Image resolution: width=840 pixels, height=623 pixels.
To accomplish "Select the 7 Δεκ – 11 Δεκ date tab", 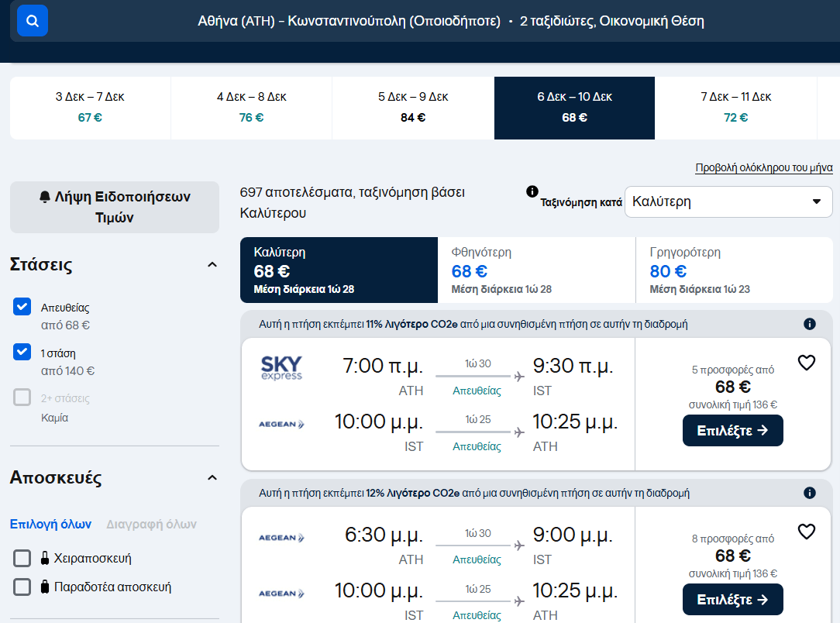I will pyautogui.click(x=736, y=108).
